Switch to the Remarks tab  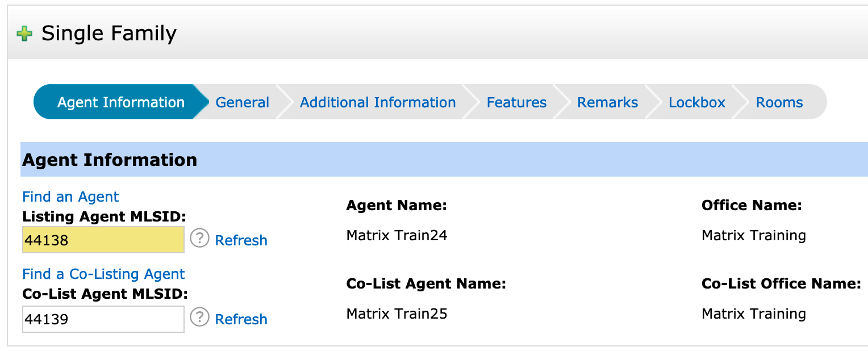pyautogui.click(x=607, y=102)
